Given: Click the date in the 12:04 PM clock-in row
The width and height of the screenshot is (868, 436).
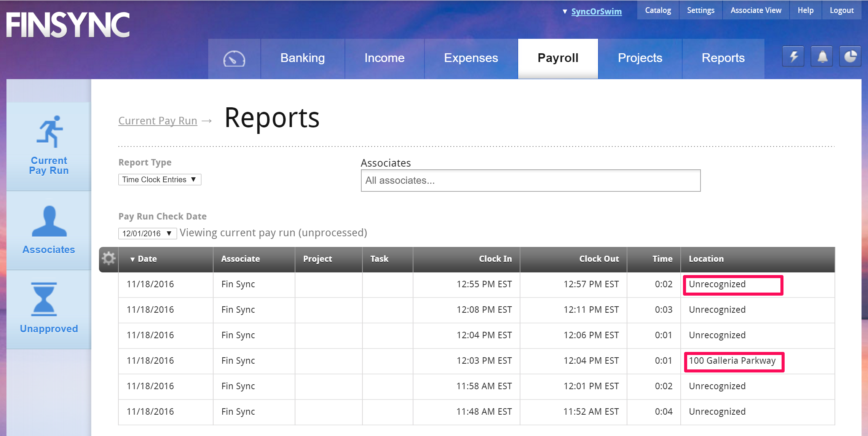Looking at the screenshot, I should point(150,335).
